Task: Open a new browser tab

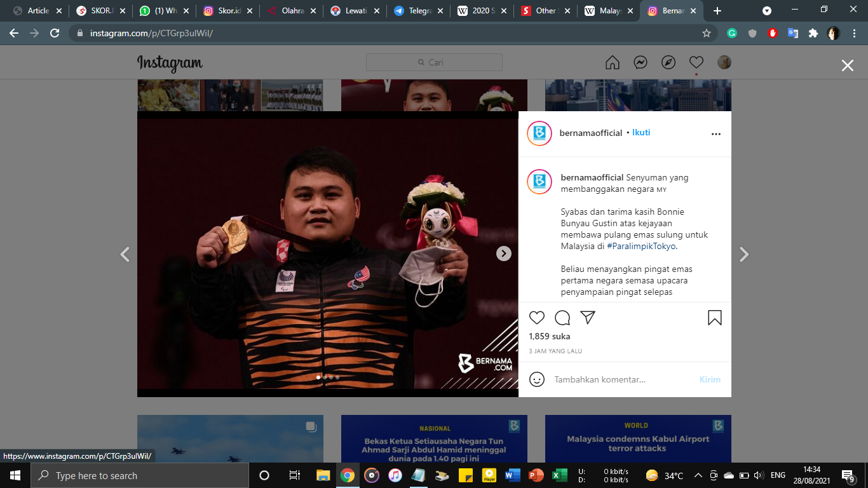Action: click(717, 11)
